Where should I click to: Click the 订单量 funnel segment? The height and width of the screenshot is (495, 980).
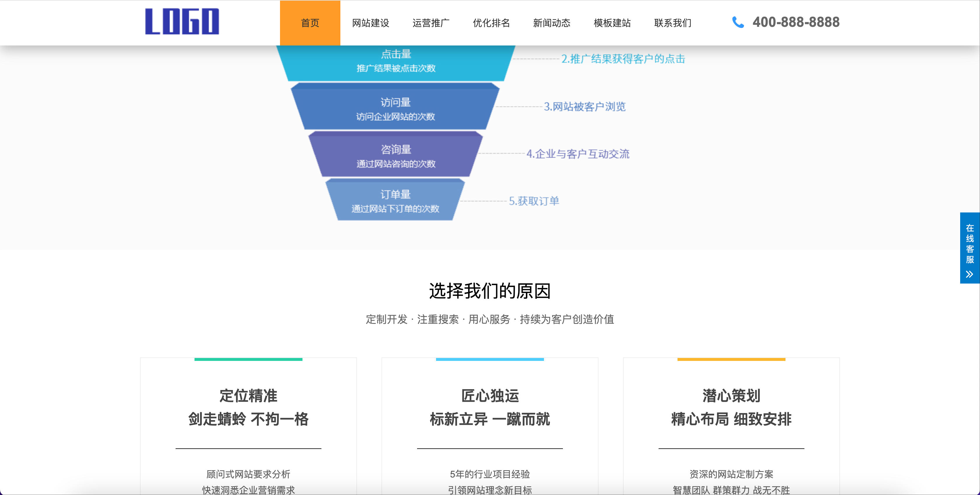pyautogui.click(x=396, y=200)
